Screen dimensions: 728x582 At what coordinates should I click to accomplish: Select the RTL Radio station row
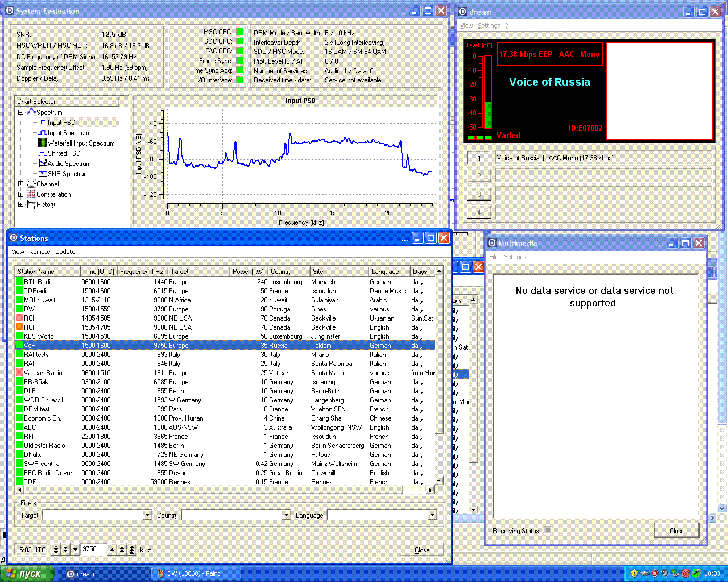pos(225,282)
